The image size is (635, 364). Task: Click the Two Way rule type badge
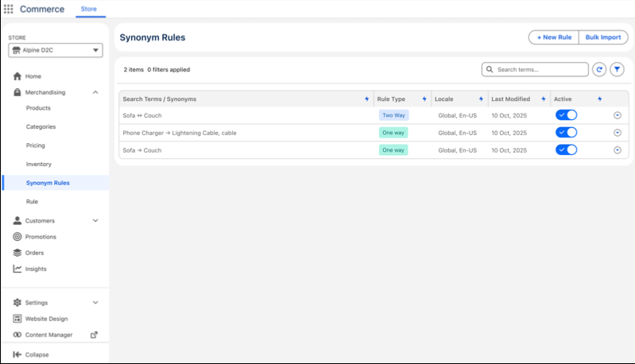click(393, 115)
